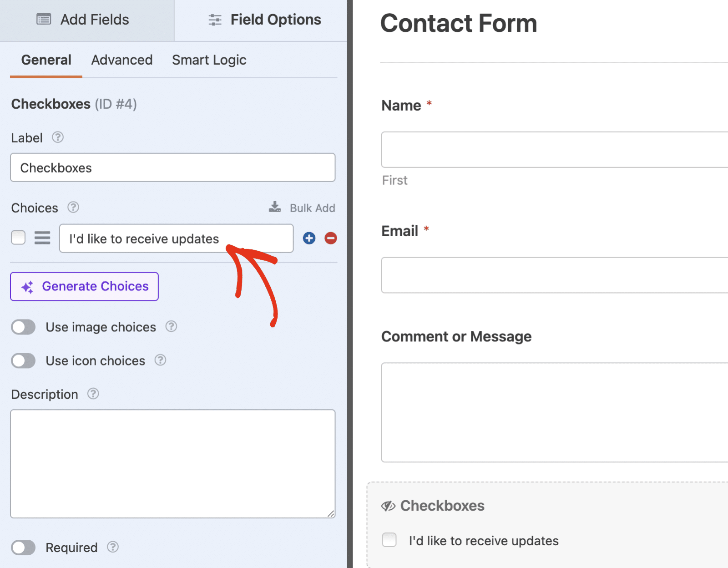Open the Smart Logic tab
This screenshot has width=728, height=568.
coord(209,60)
